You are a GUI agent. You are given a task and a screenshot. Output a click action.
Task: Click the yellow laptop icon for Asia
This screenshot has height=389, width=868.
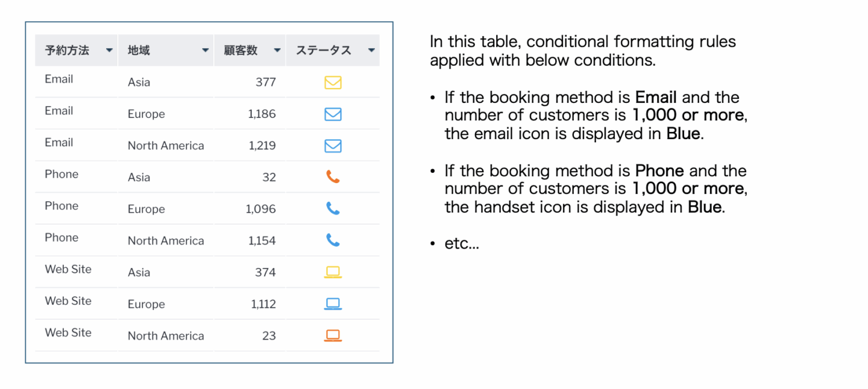(333, 272)
